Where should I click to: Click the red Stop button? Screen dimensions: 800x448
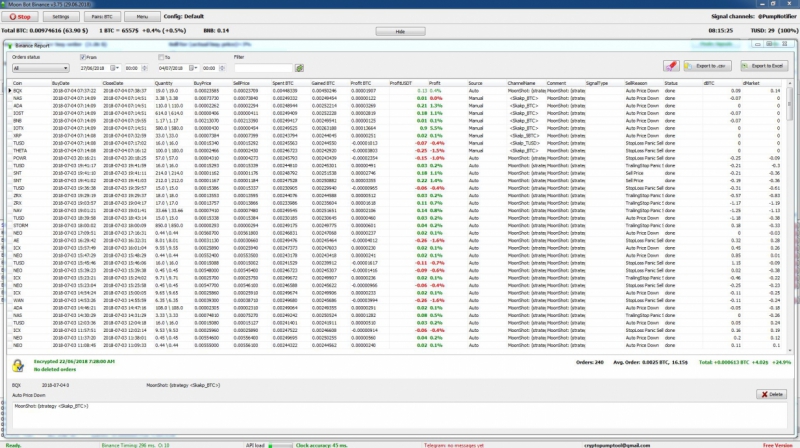[20, 16]
